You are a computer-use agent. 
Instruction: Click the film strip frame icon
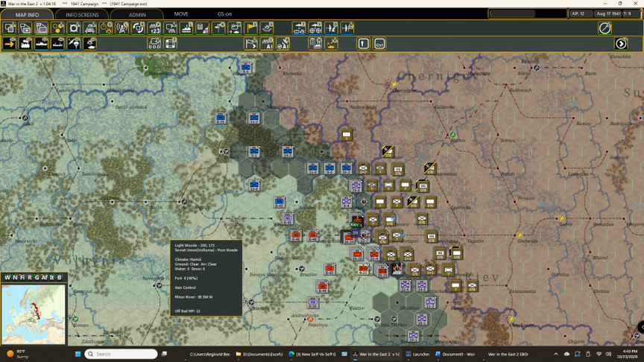[x=171, y=43]
